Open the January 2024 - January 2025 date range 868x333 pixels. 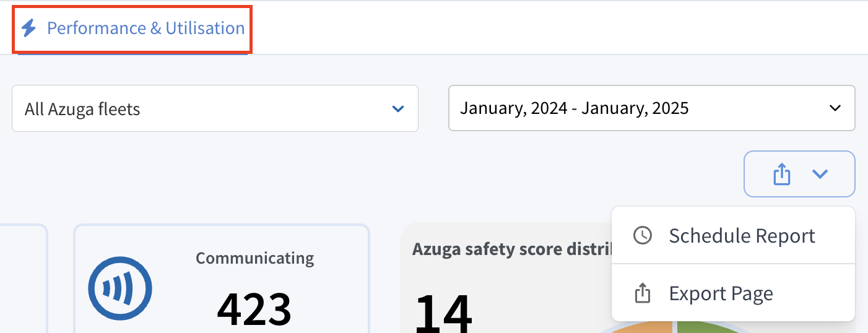[x=651, y=108]
